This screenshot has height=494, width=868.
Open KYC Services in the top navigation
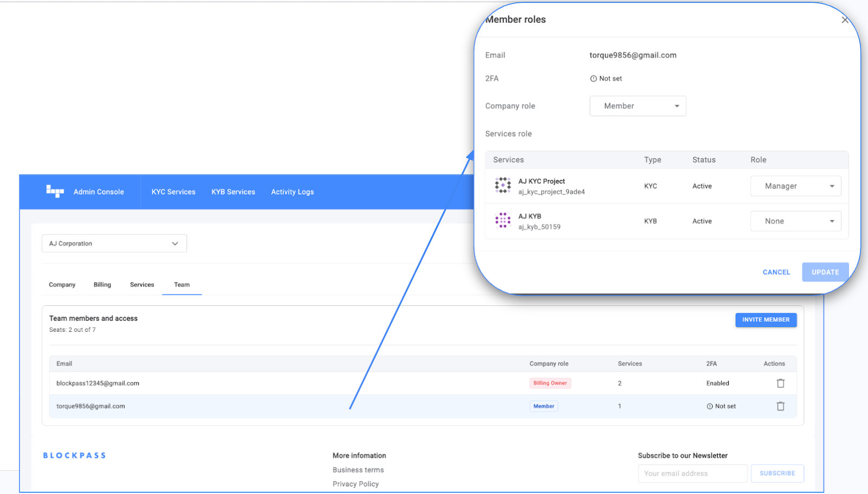173,192
